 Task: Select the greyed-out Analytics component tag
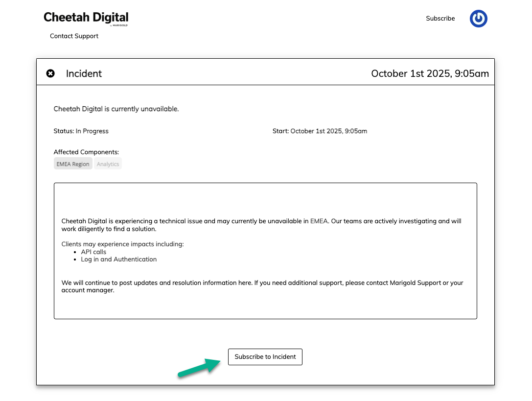click(x=108, y=164)
